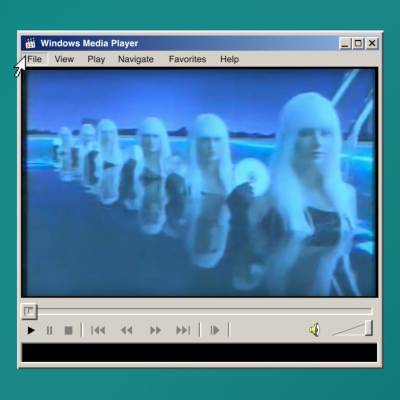This screenshot has height=400, width=400.
Task: Click the Preview frame-step button
Action: pyautogui.click(x=215, y=330)
